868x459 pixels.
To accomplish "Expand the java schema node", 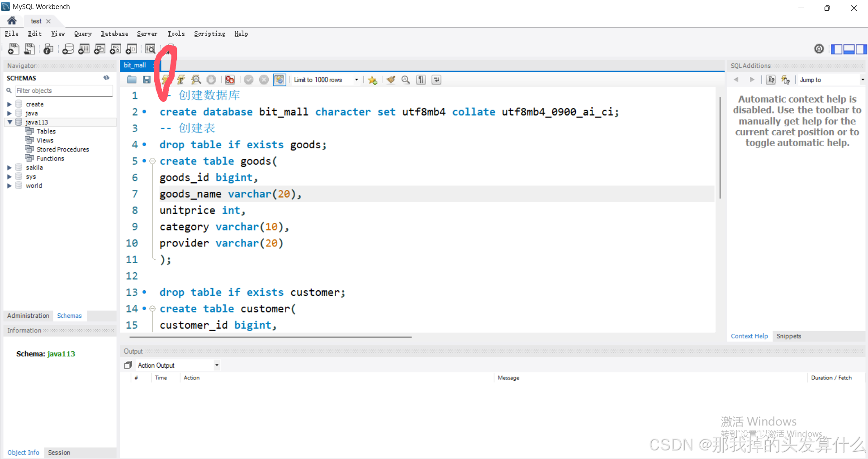I will click(x=9, y=114).
